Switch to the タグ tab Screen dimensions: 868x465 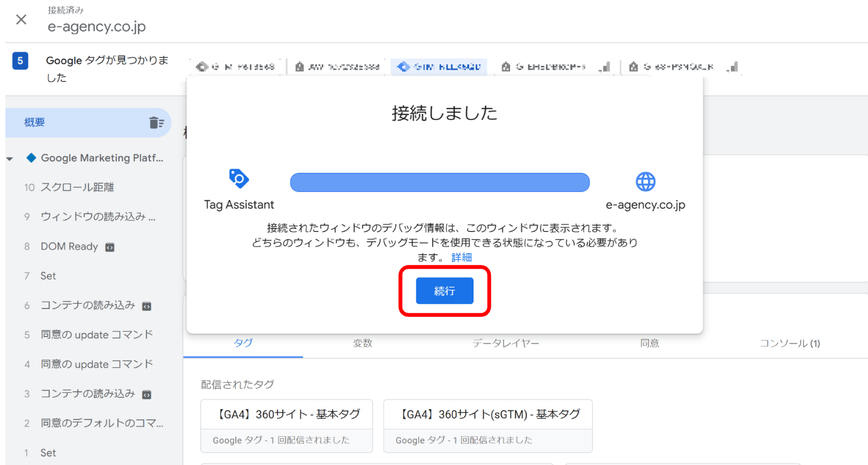[243, 343]
